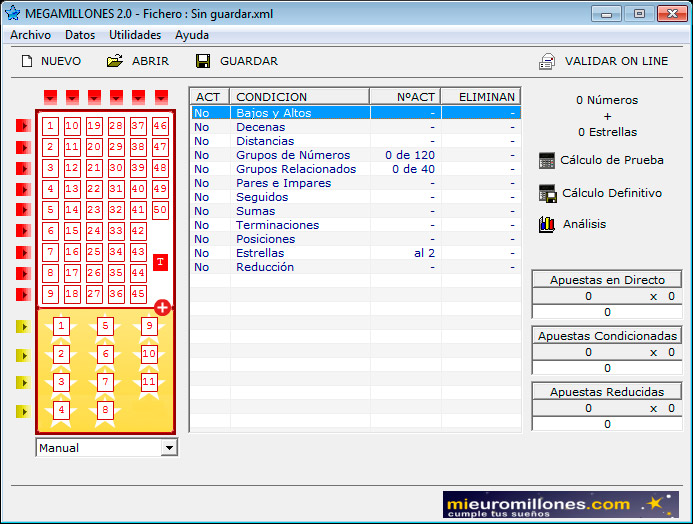Click the VALIDAR ON LINE printer icon

coord(547,61)
